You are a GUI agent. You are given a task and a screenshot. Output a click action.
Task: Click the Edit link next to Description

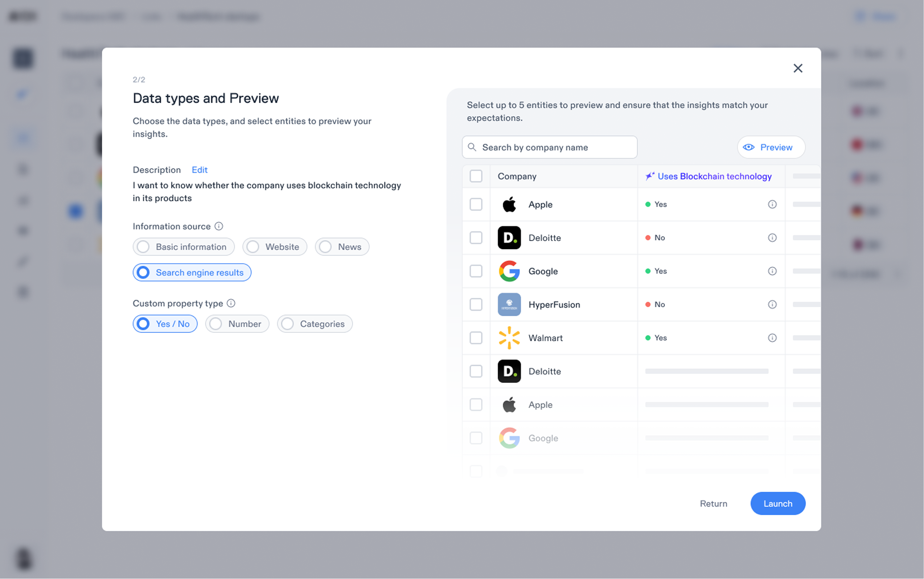click(x=199, y=170)
